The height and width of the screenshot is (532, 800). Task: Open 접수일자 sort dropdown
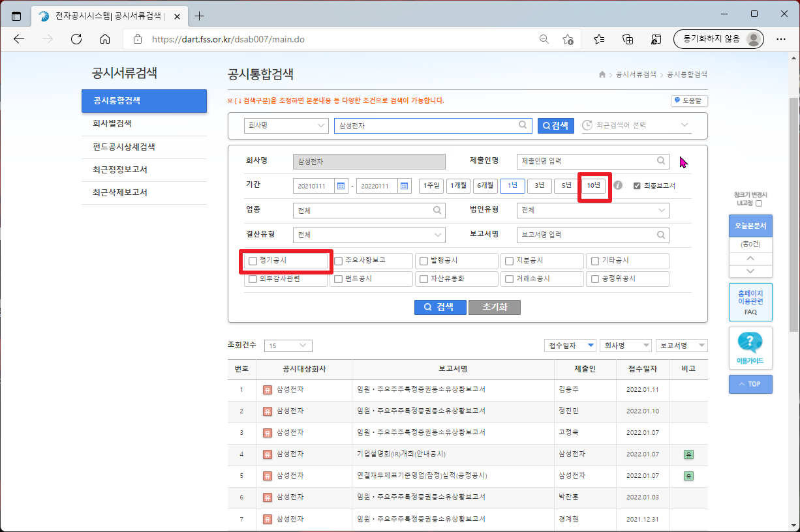point(570,346)
